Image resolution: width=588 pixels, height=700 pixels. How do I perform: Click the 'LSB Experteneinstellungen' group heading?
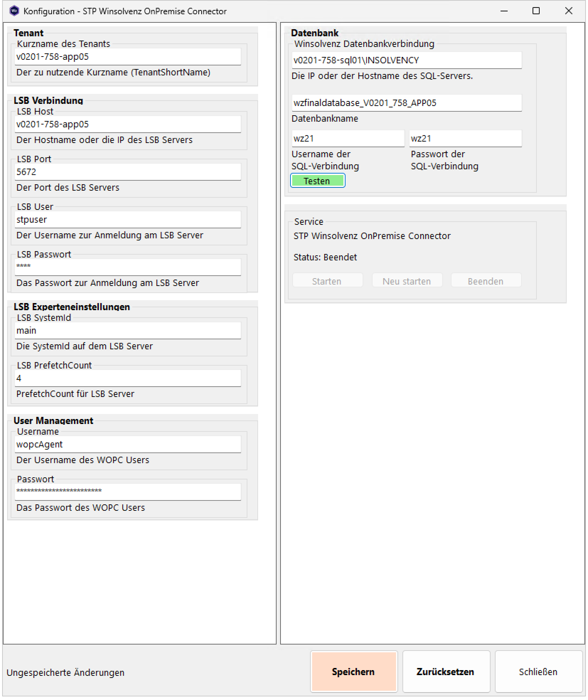72,307
